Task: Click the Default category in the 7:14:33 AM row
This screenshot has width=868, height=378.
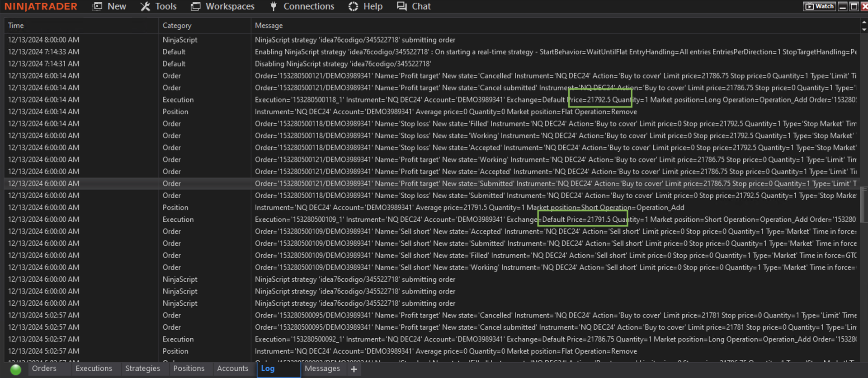Action: click(x=174, y=52)
